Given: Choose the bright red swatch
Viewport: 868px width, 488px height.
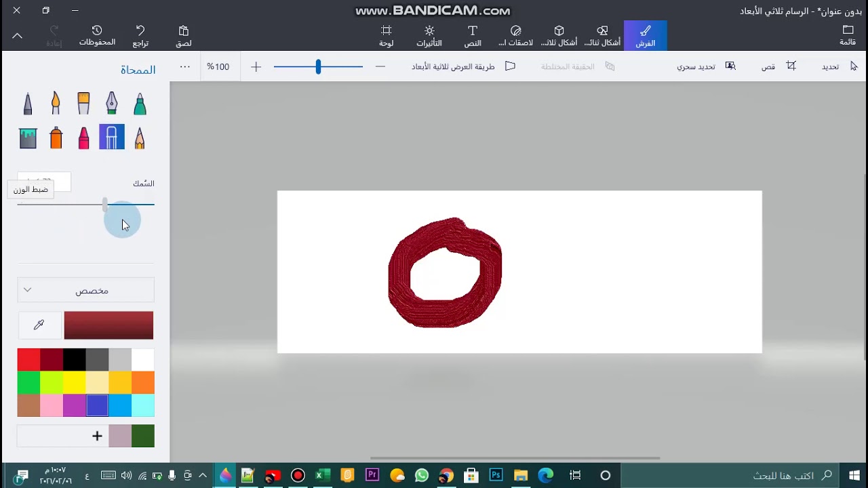Looking at the screenshot, I should click(29, 360).
